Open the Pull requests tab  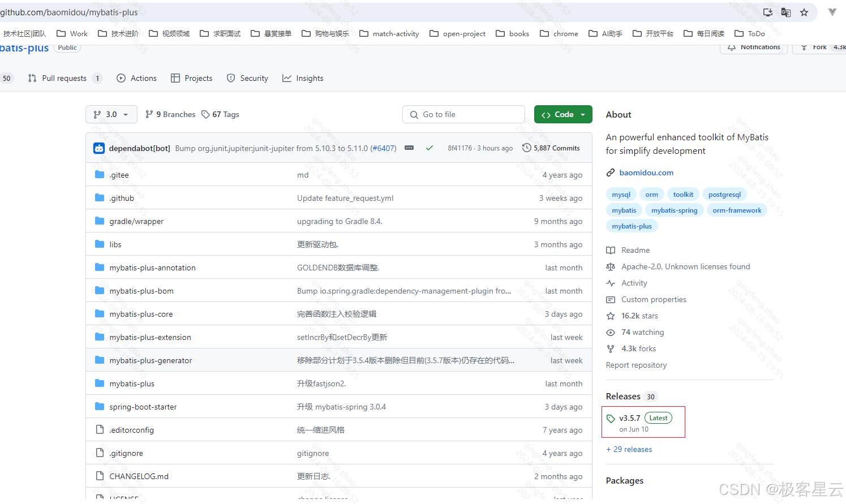[x=65, y=79]
